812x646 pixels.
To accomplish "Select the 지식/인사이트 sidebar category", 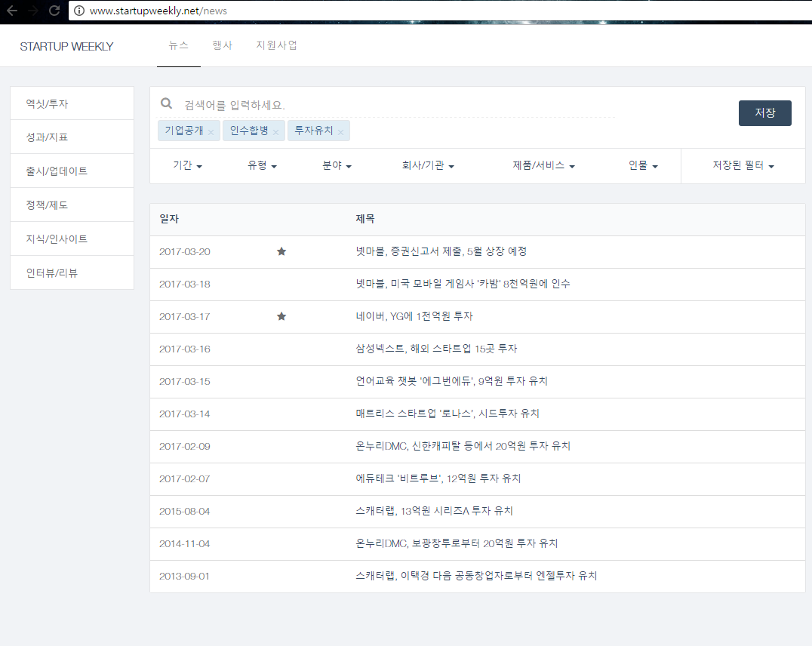I will click(72, 238).
